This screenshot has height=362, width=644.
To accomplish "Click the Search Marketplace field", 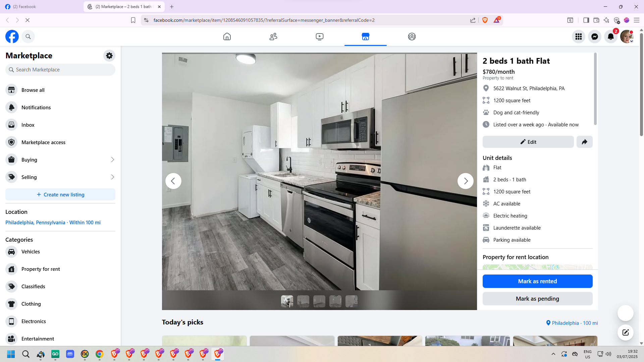I will coord(60,70).
